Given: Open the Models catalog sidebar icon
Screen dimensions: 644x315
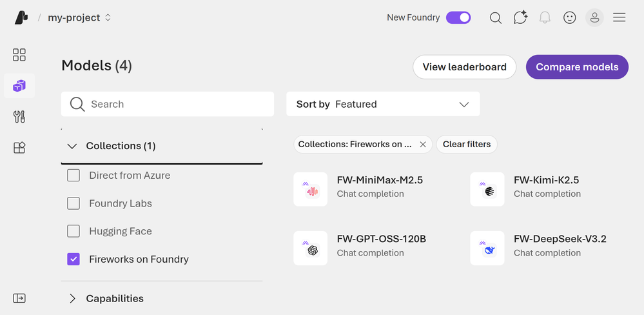Looking at the screenshot, I should click(x=19, y=86).
